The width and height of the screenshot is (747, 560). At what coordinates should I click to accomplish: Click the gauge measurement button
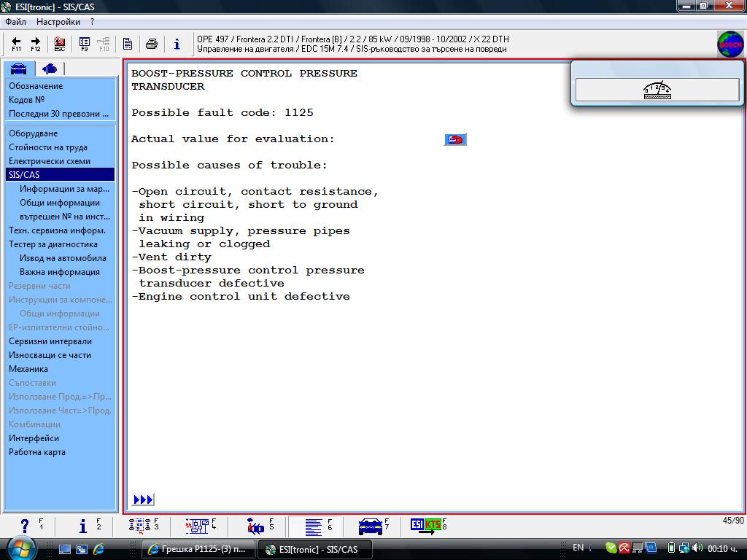point(657,90)
